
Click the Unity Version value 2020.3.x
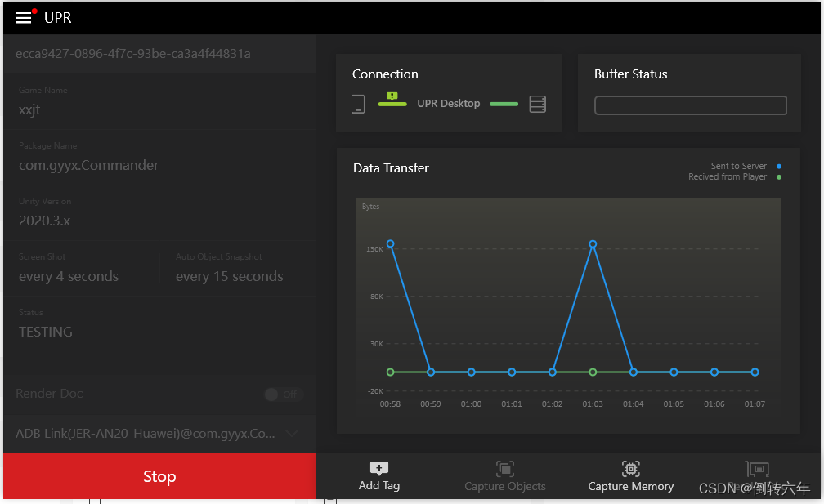45,221
